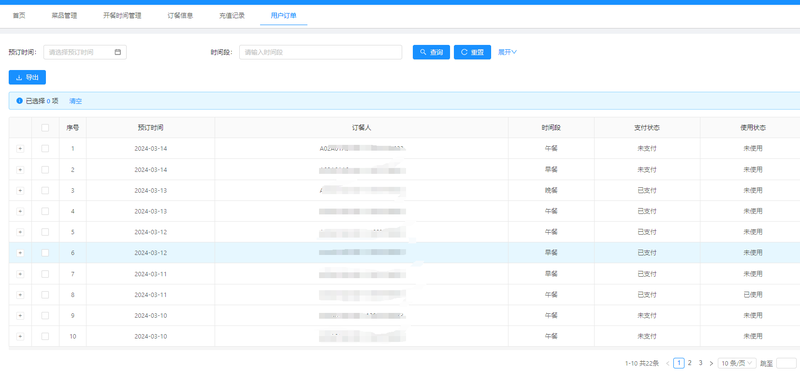This screenshot has width=800, height=381.
Task: Check the checkbox for row 3
Action: [45, 190]
